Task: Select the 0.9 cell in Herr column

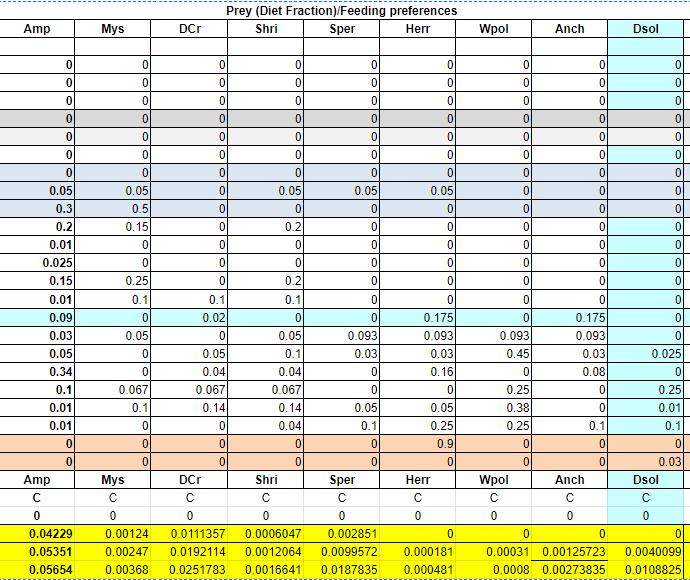Action: (x=418, y=444)
